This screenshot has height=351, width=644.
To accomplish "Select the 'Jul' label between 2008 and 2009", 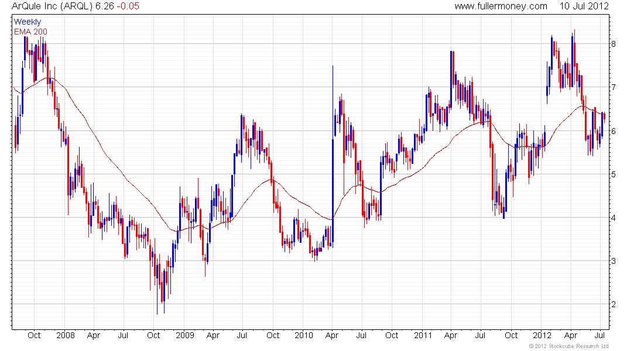I will (x=123, y=335).
